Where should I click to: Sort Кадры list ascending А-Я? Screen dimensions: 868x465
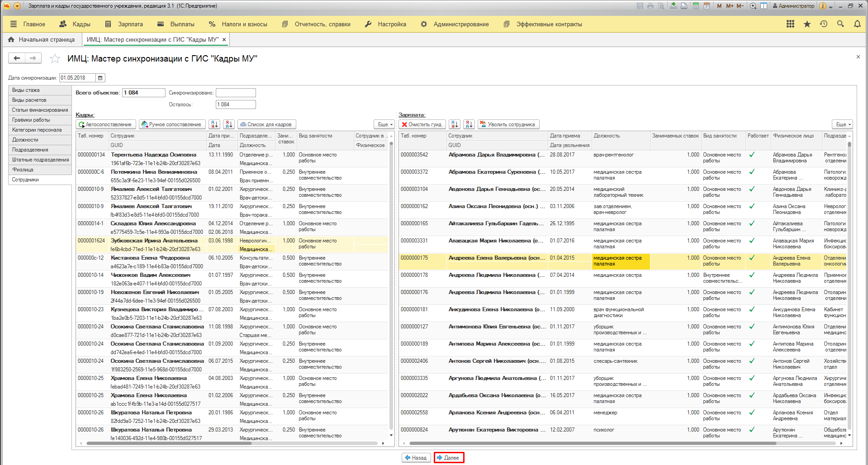click(x=214, y=124)
